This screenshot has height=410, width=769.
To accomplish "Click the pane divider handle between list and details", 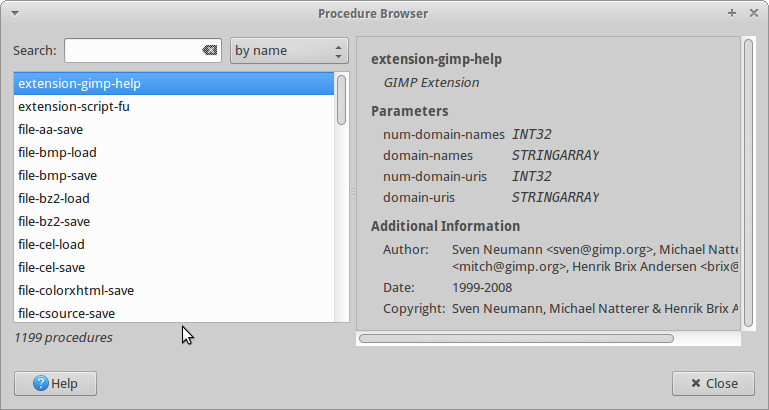I will tap(353, 192).
